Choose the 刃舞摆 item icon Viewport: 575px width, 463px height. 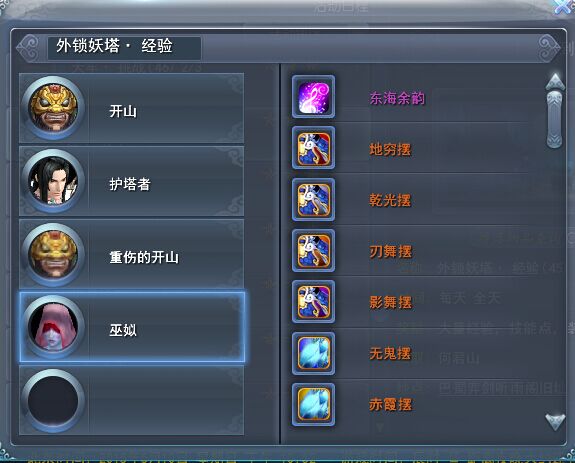coord(314,250)
